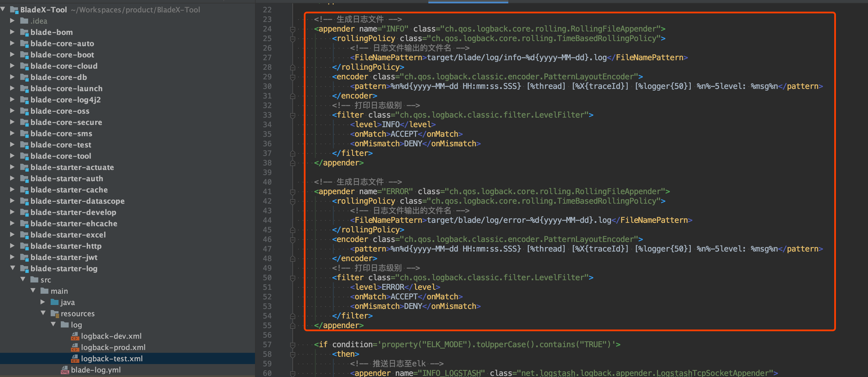Select blade-starter-excel in project tree
The width and height of the screenshot is (868, 377).
pos(68,235)
